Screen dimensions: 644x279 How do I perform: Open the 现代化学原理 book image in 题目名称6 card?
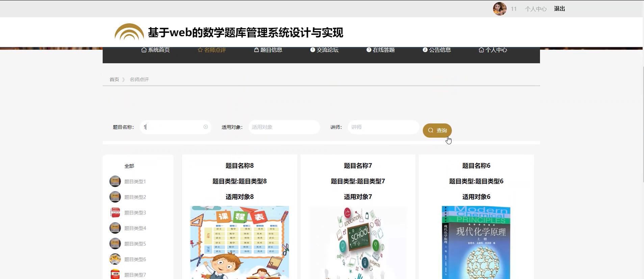476,242
